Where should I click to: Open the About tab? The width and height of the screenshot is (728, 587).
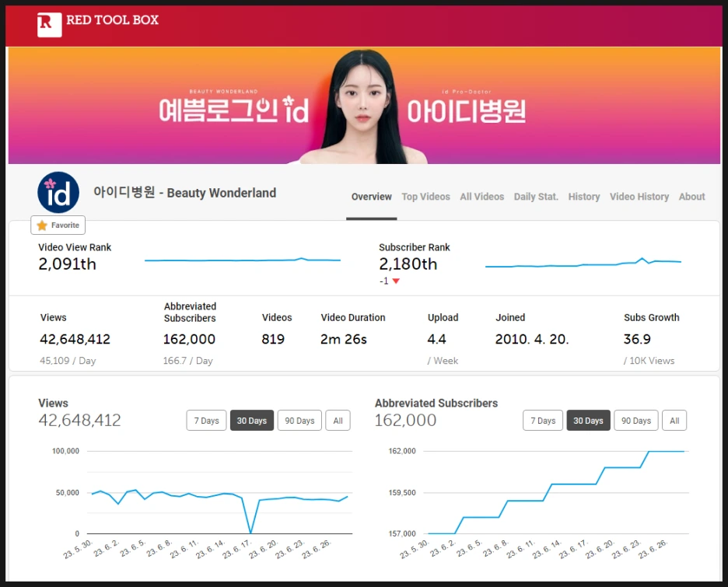pos(691,197)
